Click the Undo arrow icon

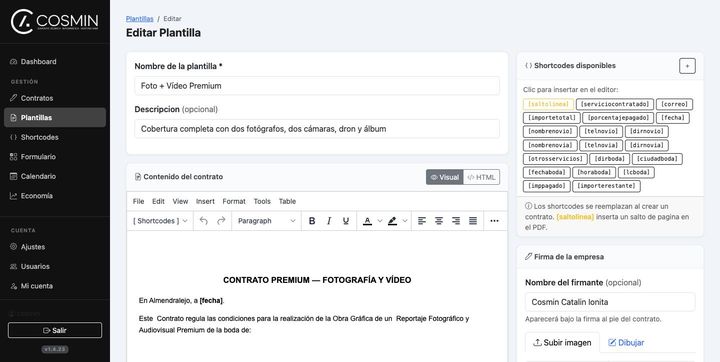point(204,221)
